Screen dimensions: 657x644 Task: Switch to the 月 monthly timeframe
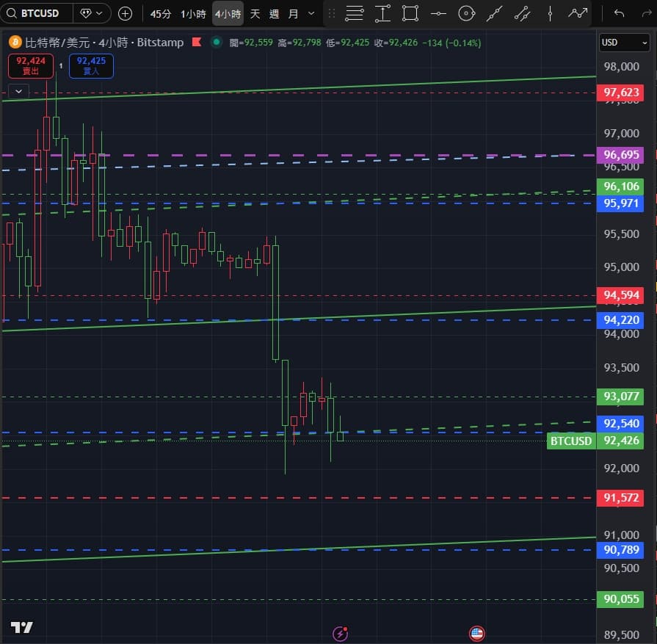click(294, 14)
